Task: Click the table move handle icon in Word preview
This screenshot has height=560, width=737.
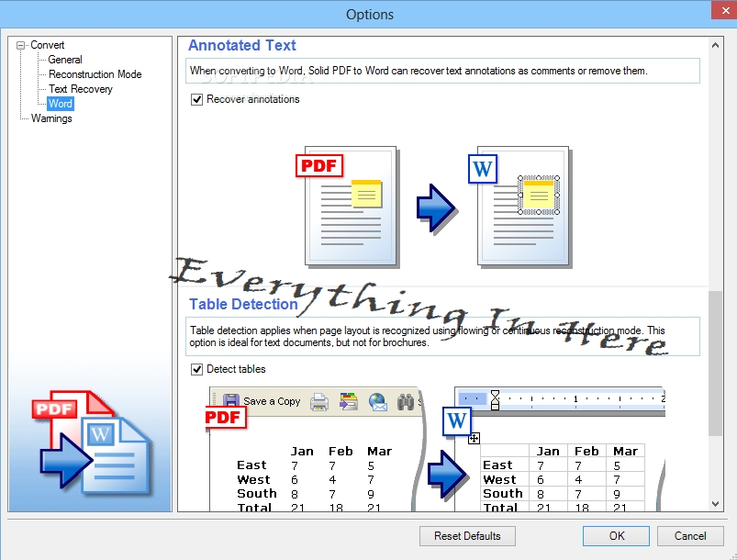Action: click(474, 439)
